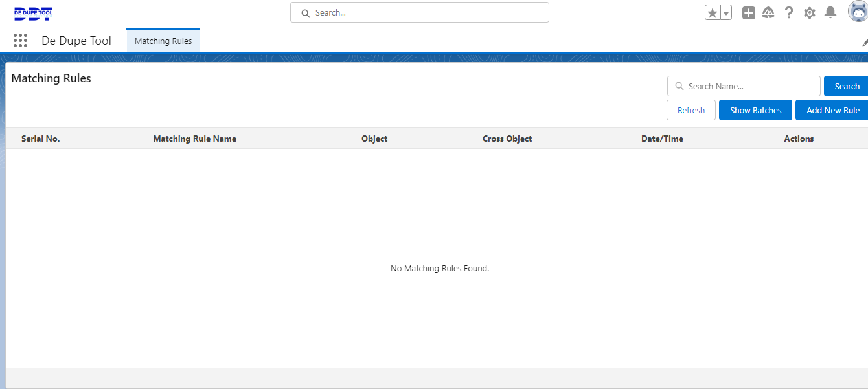This screenshot has width=868, height=389.
Task: Open the global actions plus menu
Action: pyautogui.click(x=748, y=13)
